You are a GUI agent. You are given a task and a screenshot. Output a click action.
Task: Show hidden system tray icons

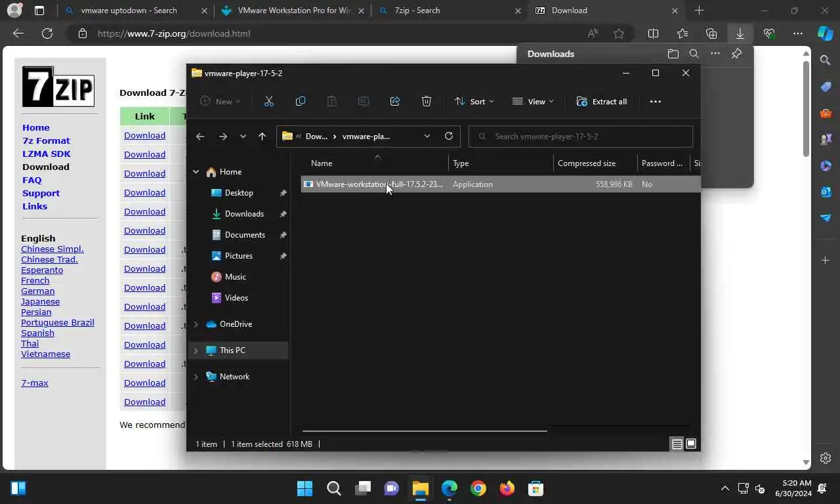coord(724,488)
